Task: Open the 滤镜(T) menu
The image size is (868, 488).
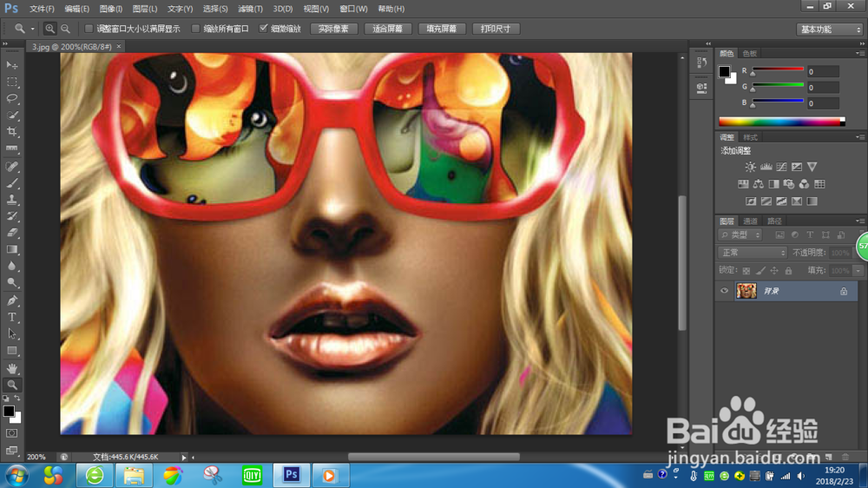Action: [x=250, y=9]
